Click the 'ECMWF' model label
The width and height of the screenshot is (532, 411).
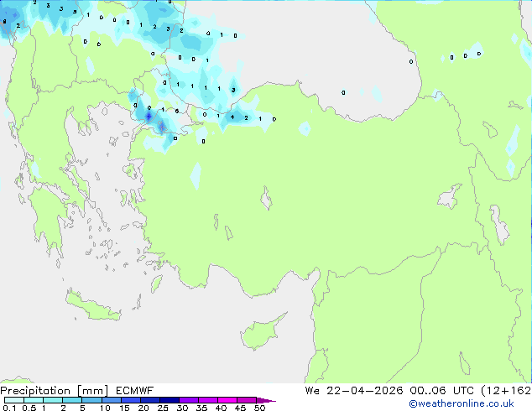135,391
